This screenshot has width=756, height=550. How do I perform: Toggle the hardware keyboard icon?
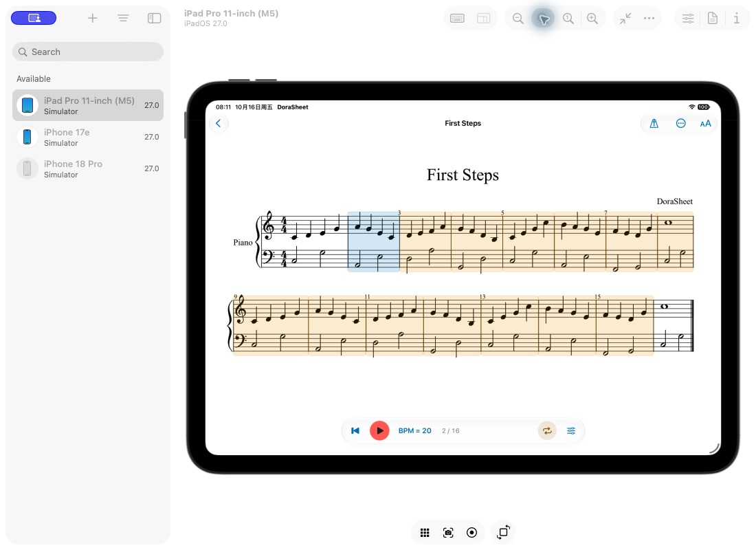pyautogui.click(x=457, y=19)
